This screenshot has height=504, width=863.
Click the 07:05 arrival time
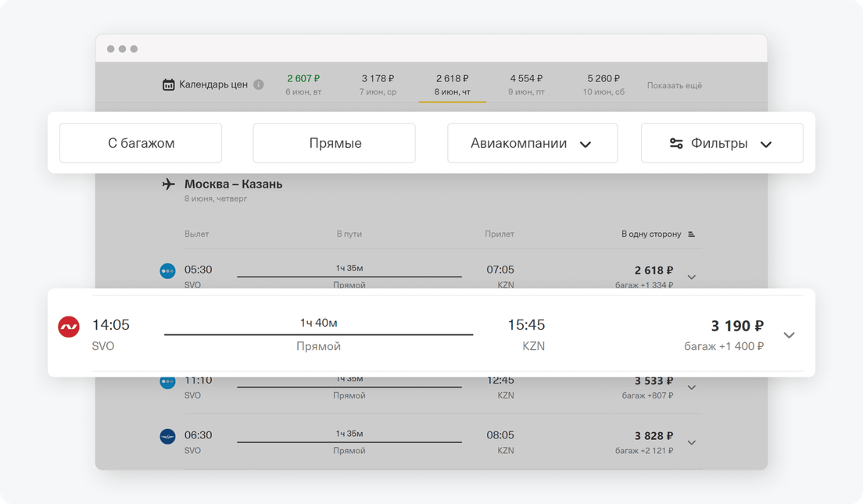point(500,270)
